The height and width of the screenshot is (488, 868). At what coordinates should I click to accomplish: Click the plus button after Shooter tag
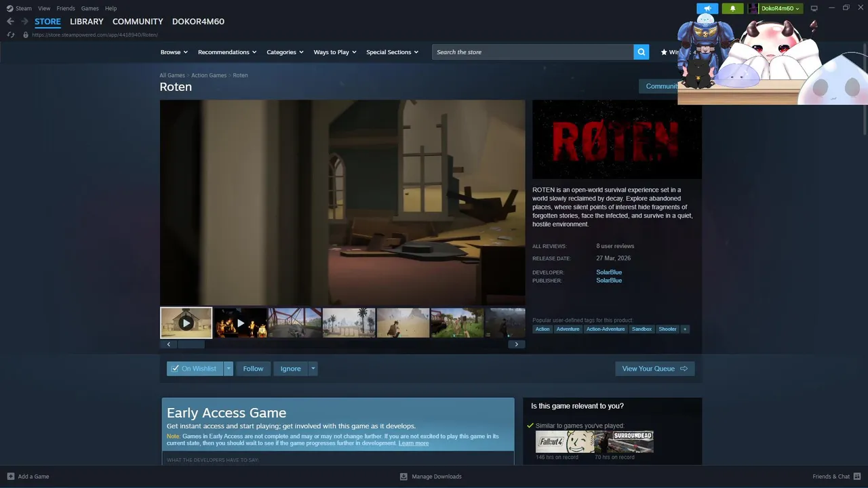pyautogui.click(x=685, y=329)
